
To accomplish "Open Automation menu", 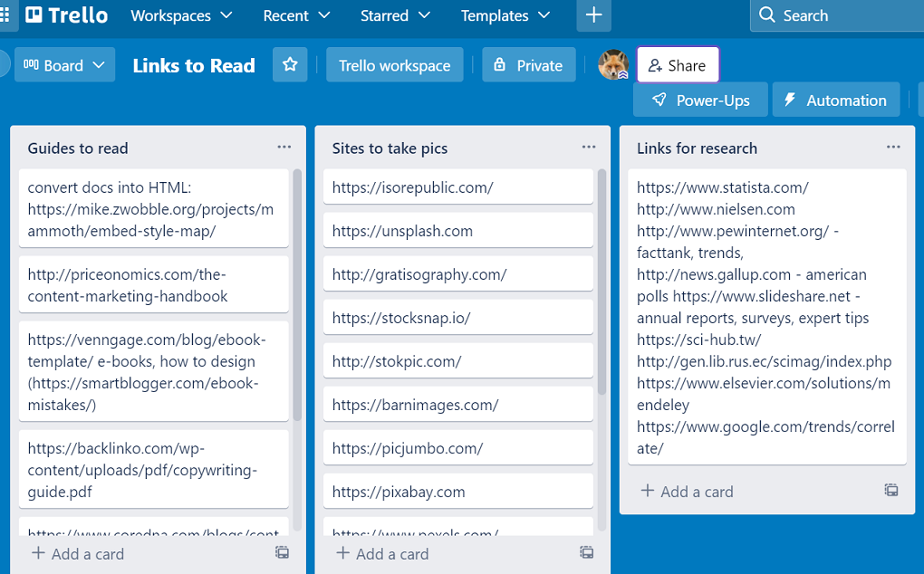I will (836, 100).
